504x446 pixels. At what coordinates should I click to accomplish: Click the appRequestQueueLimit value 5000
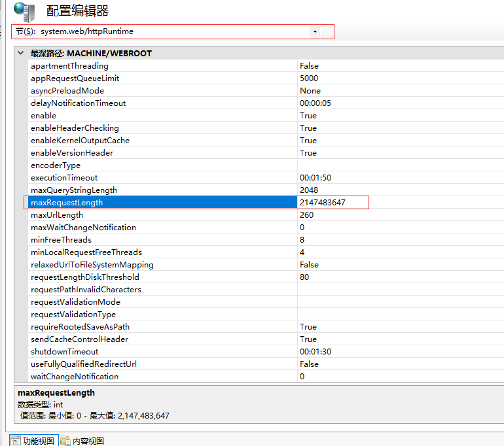point(309,78)
